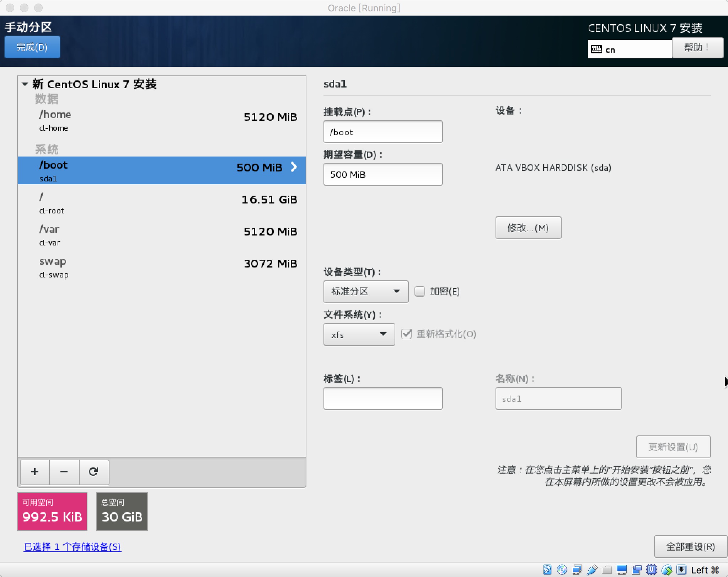Select the swap cl-swap partition
Viewport: 728px width, 577px height.
point(162,267)
